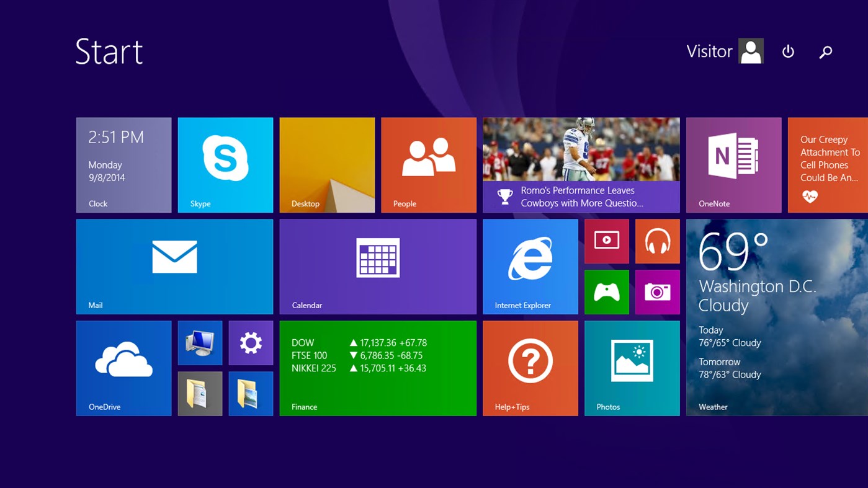Viewport: 868px width, 488px height.
Task: Open This PC tile
Action: [x=199, y=342]
